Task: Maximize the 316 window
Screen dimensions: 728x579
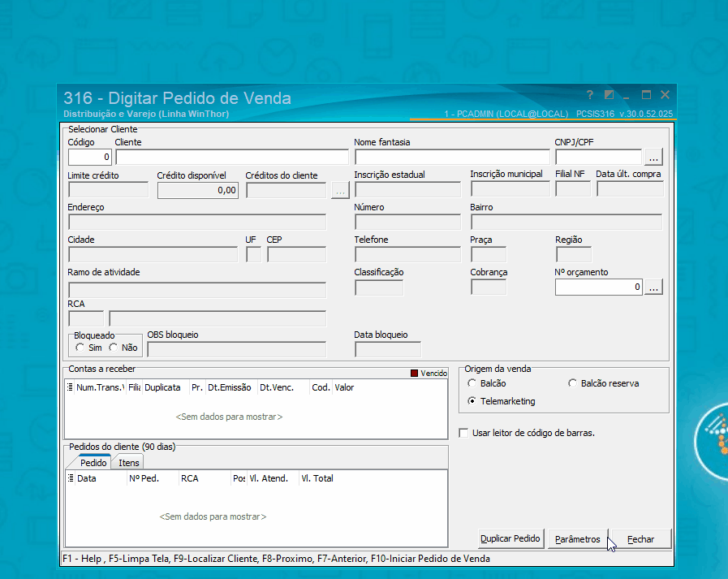Action: click(646, 95)
